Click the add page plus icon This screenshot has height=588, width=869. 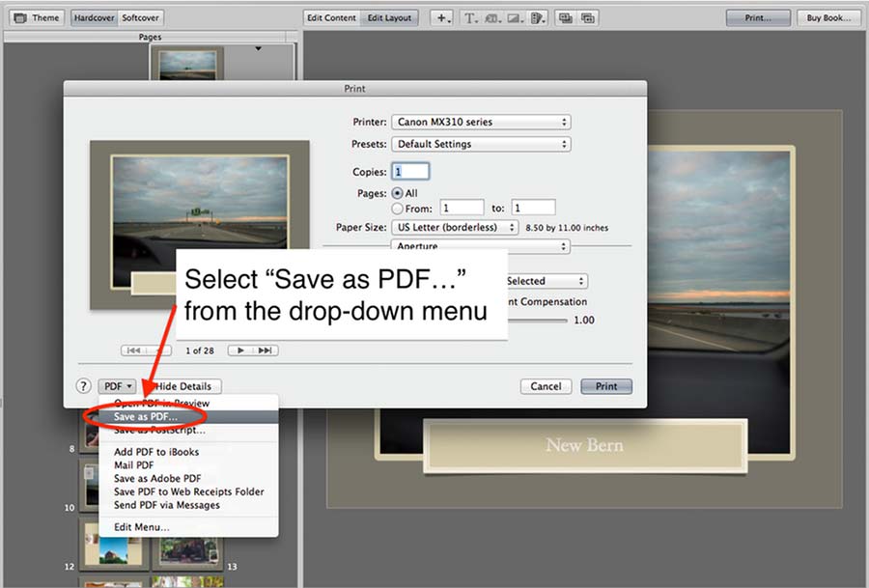tap(442, 17)
